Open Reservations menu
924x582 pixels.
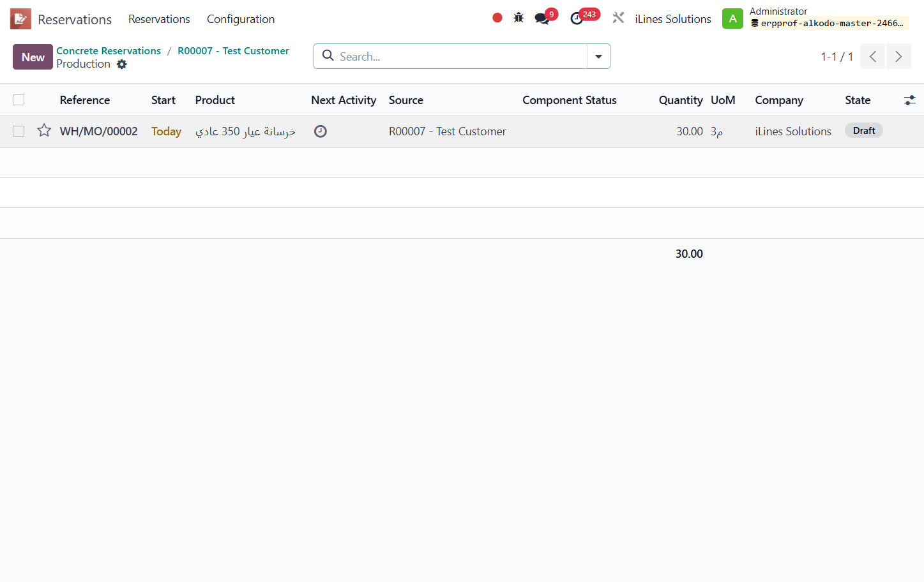(159, 19)
